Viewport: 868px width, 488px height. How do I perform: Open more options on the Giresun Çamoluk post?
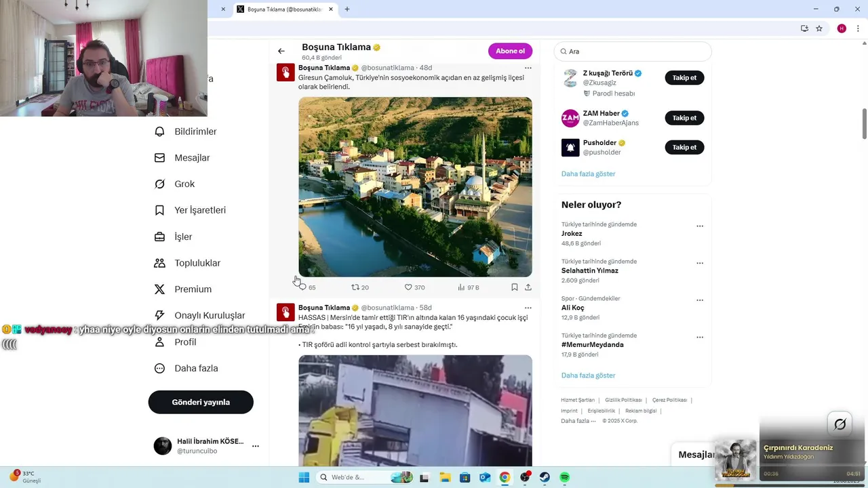click(x=528, y=68)
